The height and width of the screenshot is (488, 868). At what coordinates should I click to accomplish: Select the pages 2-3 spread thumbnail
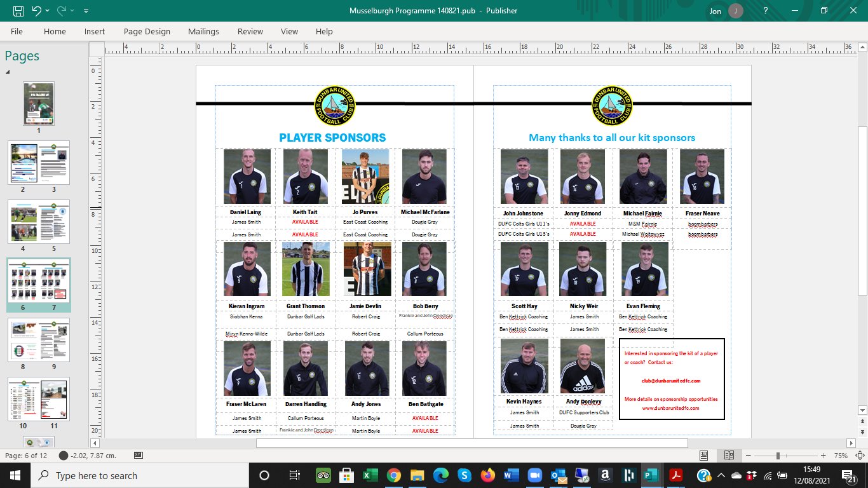point(39,163)
